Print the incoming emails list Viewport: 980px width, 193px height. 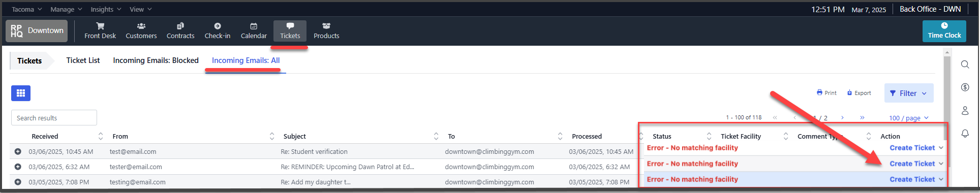click(x=826, y=93)
